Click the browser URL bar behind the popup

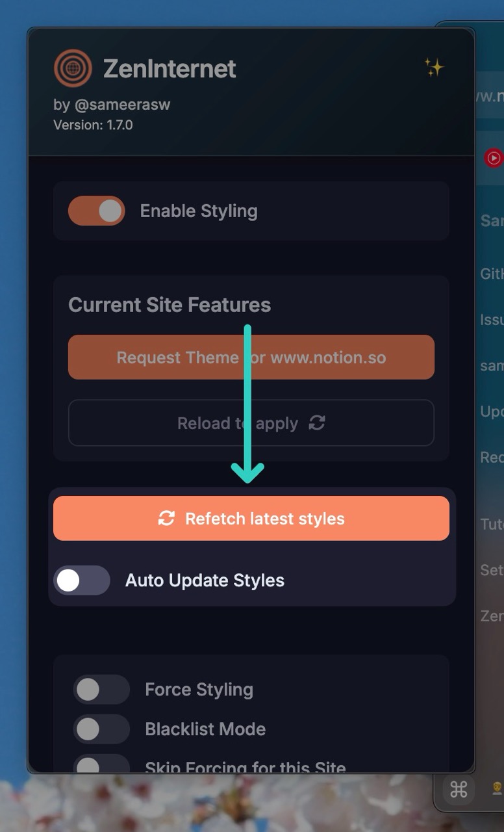point(490,96)
